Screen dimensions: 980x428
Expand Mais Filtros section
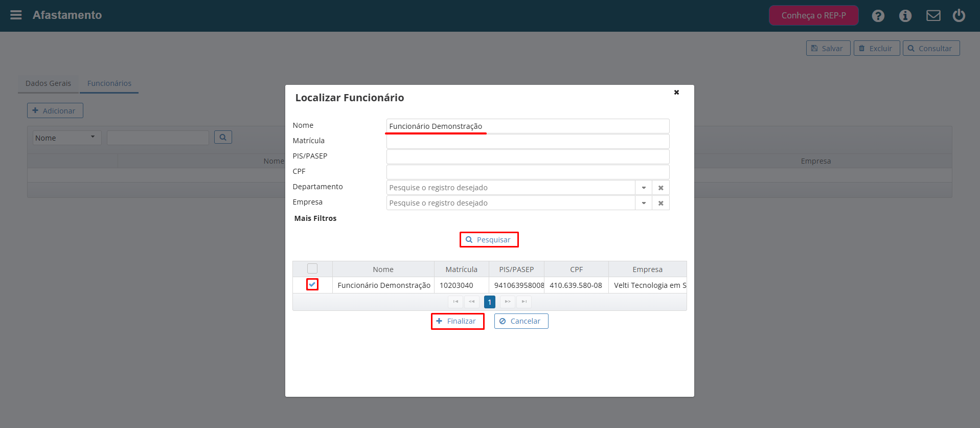(x=315, y=218)
